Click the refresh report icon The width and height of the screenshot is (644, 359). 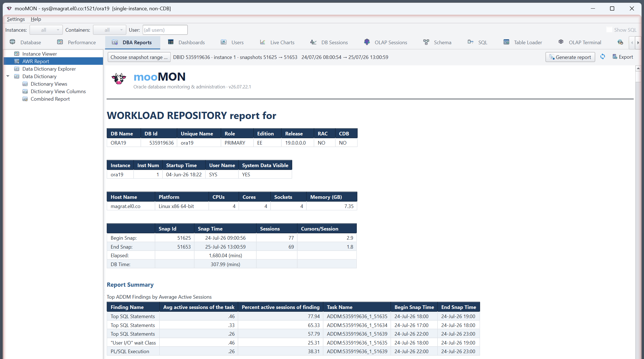click(x=603, y=57)
